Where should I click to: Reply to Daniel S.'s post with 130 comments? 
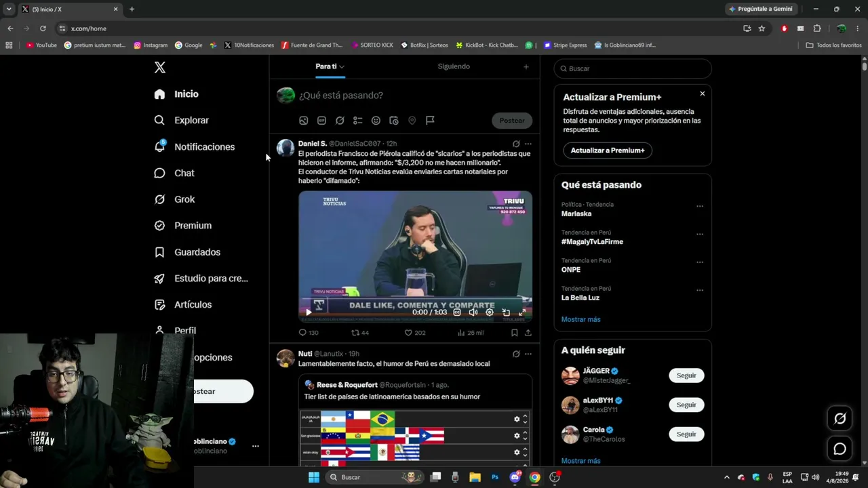coord(309,333)
